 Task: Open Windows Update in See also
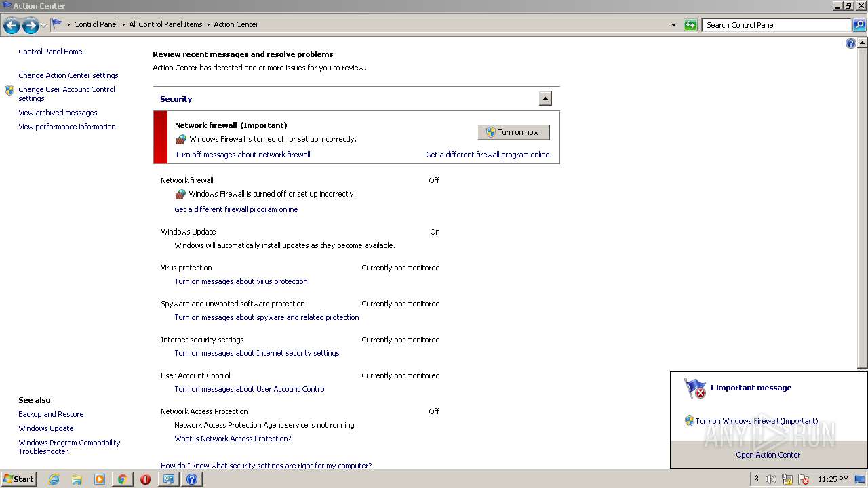45,428
